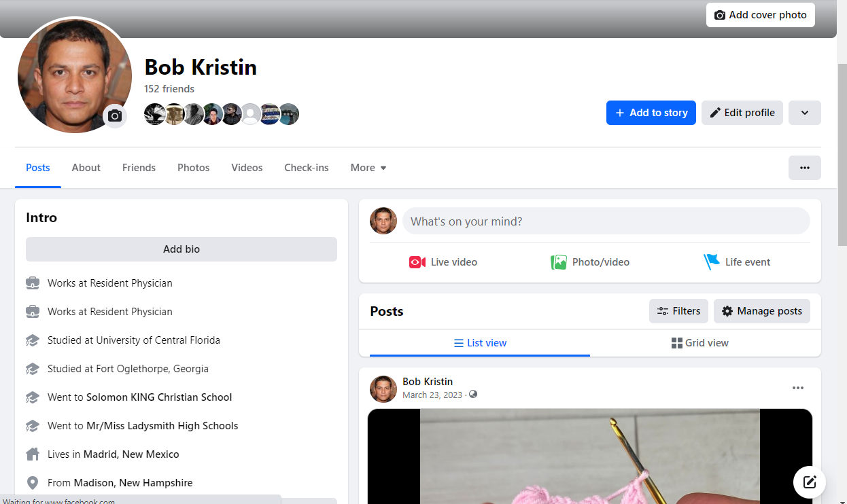Expand the More dropdown tab
This screenshot has width=847, height=504.
(x=368, y=168)
